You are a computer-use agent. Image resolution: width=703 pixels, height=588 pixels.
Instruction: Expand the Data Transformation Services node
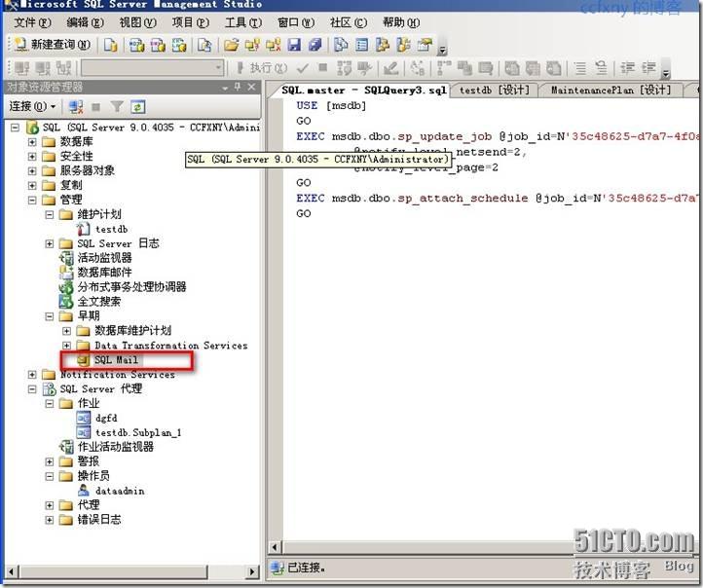tap(66, 346)
